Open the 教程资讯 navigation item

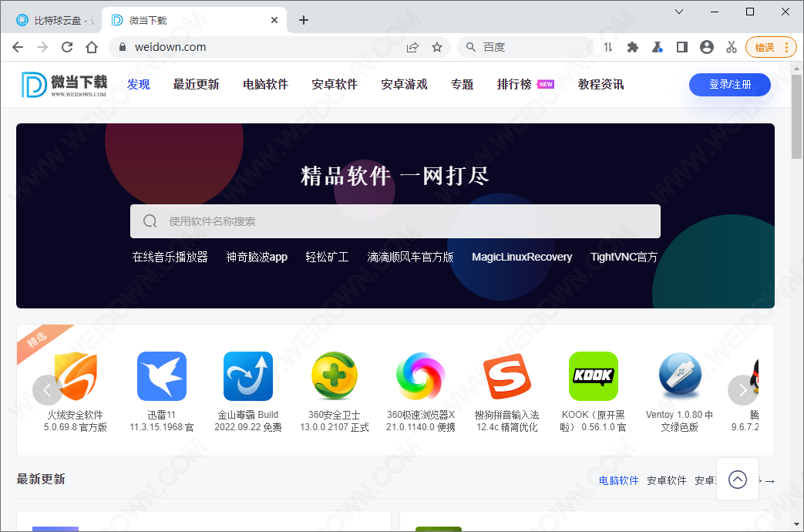(601, 84)
